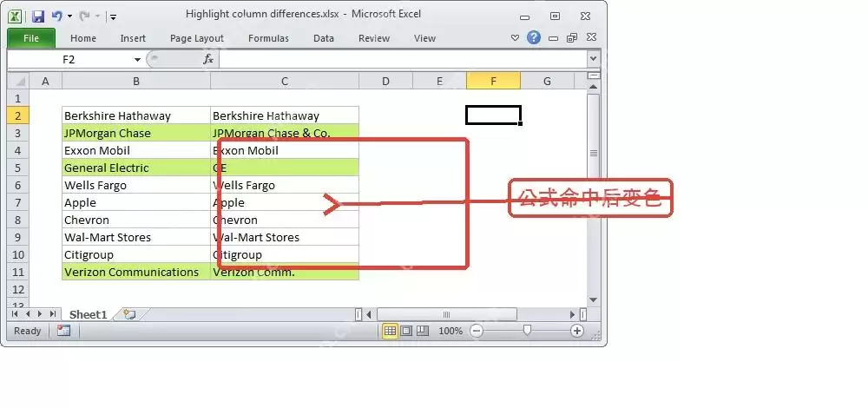Image resolution: width=868 pixels, height=408 pixels.
Task: Click the vertical scrollbar up arrow
Action: [x=594, y=88]
